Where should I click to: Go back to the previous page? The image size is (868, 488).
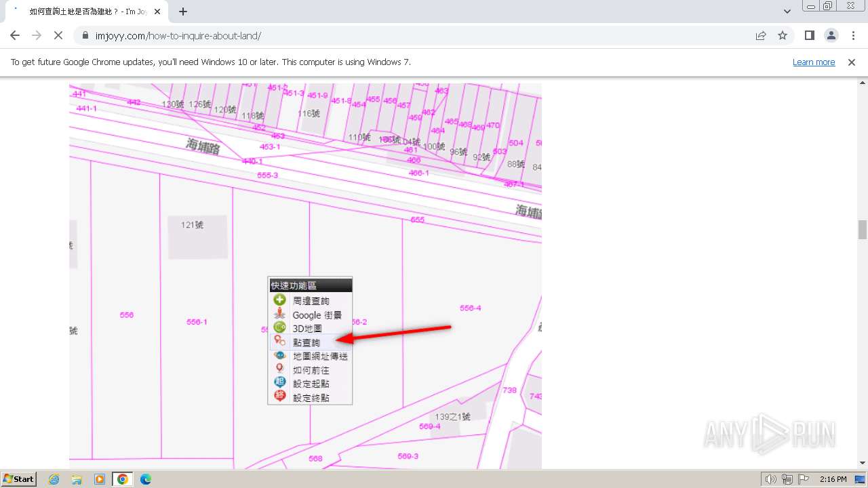tap(15, 35)
